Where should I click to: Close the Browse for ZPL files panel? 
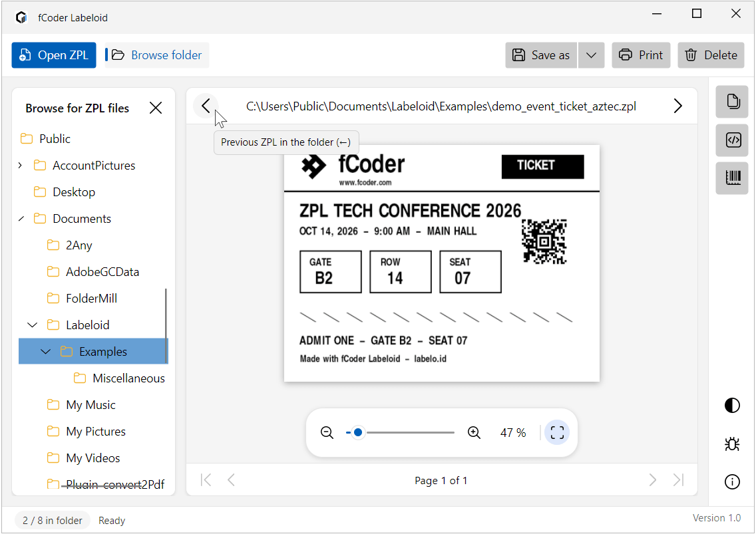(156, 108)
